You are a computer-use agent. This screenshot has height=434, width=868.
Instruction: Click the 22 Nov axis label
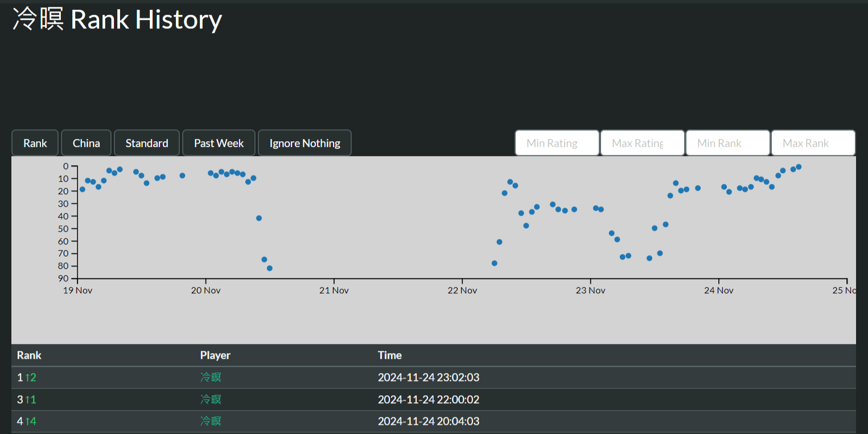[462, 290]
